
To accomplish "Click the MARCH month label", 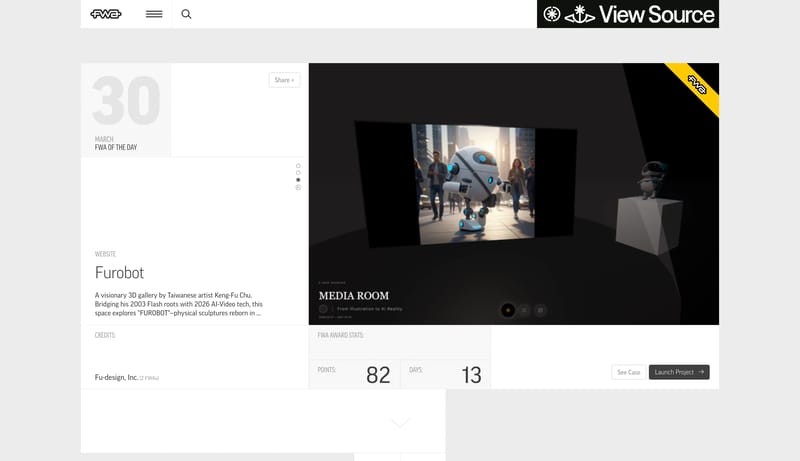I will point(104,139).
